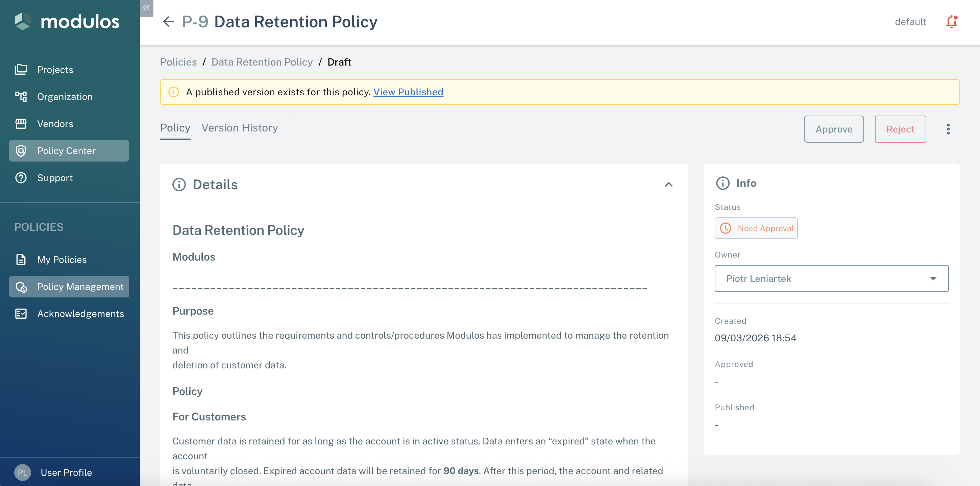
Task: Open the Acknowledgements section
Action: click(x=80, y=314)
